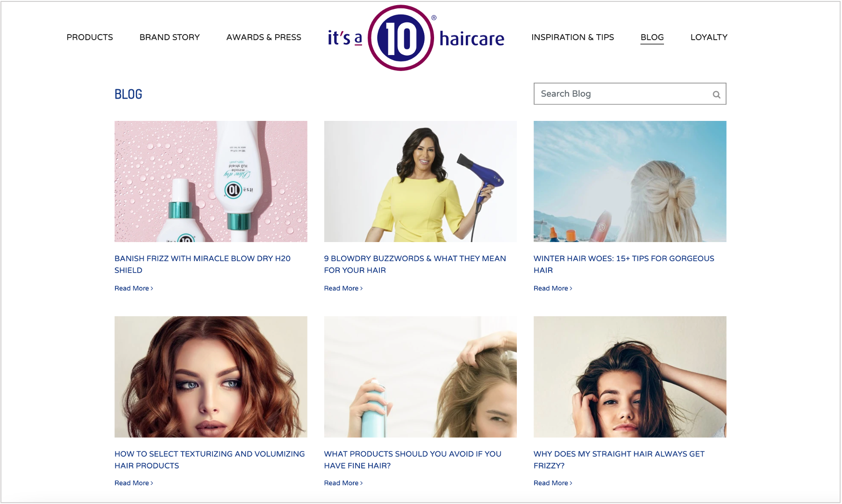Read More under Winter Hair Woes

(x=553, y=288)
